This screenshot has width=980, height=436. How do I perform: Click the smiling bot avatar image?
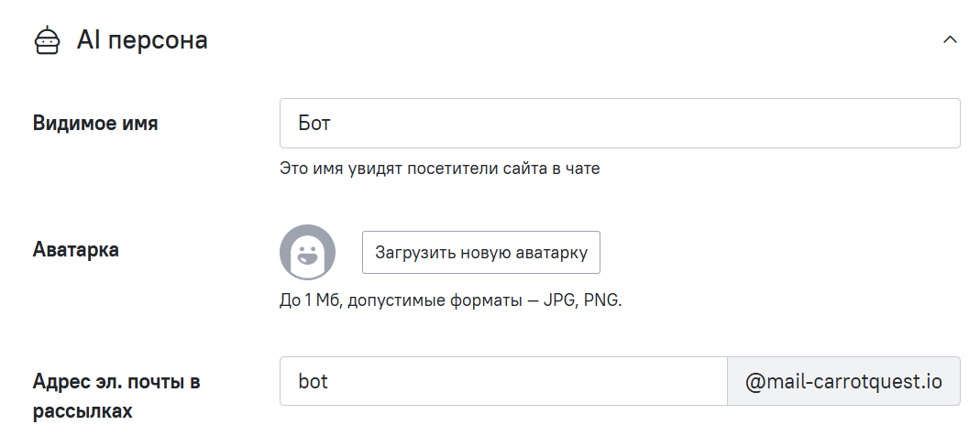coord(307,253)
